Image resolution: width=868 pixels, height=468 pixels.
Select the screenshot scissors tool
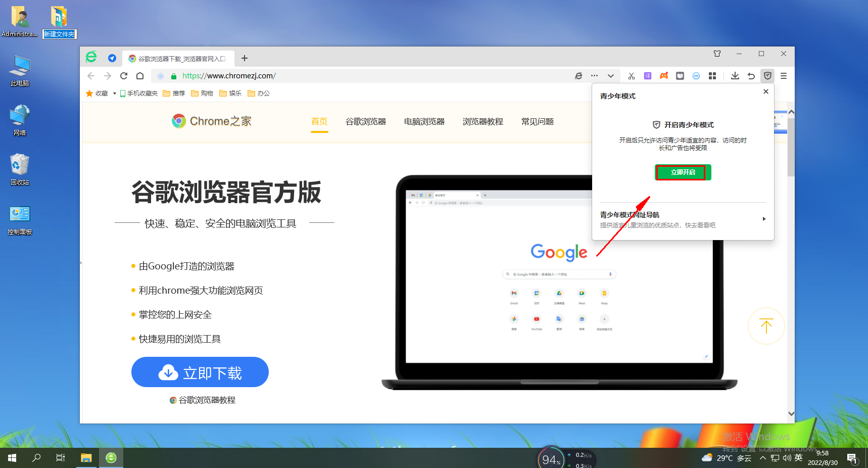631,76
